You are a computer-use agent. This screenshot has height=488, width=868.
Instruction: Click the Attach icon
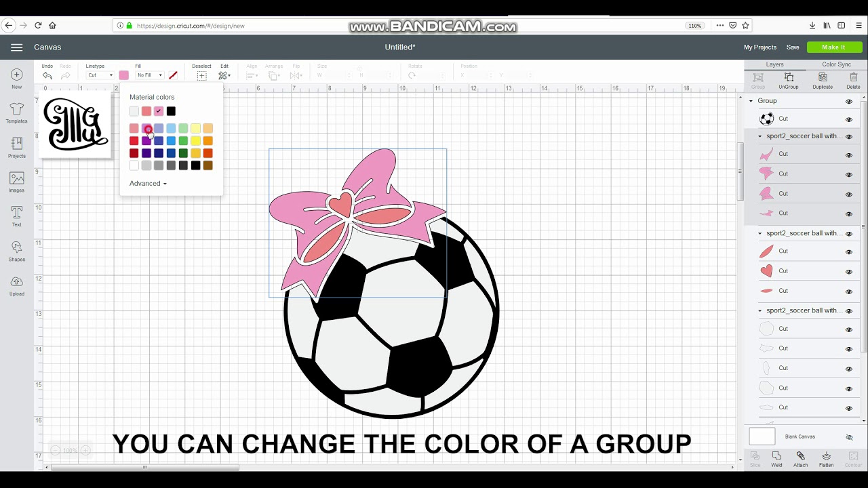pos(800,460)
